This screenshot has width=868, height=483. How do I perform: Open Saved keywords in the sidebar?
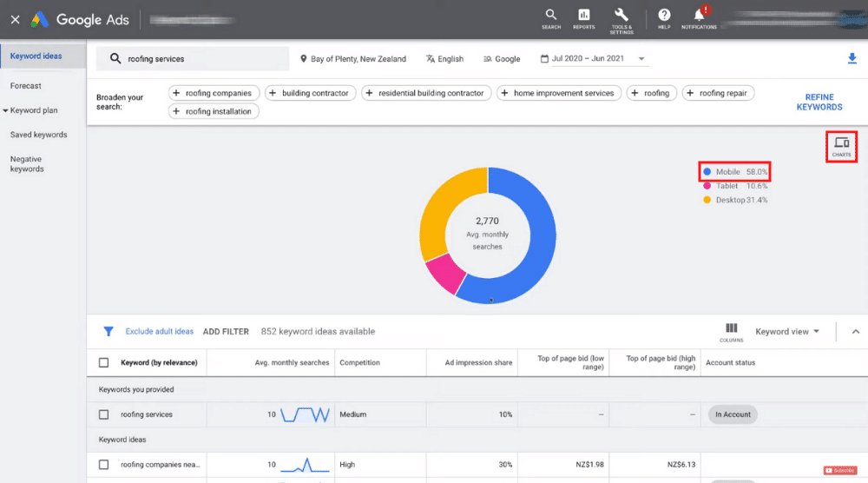pos(39,135)
